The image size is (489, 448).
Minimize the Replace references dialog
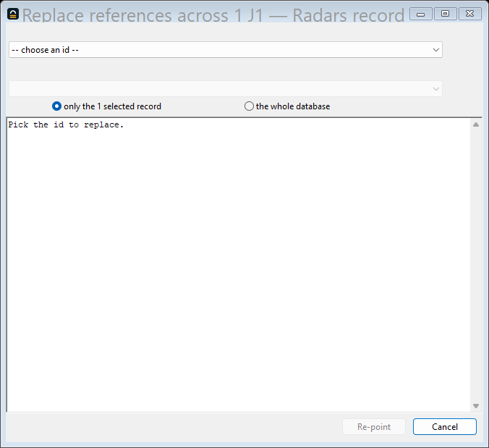coord(421,14)
